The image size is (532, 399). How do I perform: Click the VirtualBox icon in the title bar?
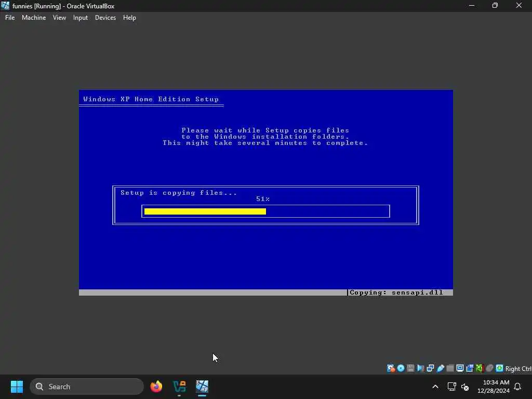coord(5,6)
